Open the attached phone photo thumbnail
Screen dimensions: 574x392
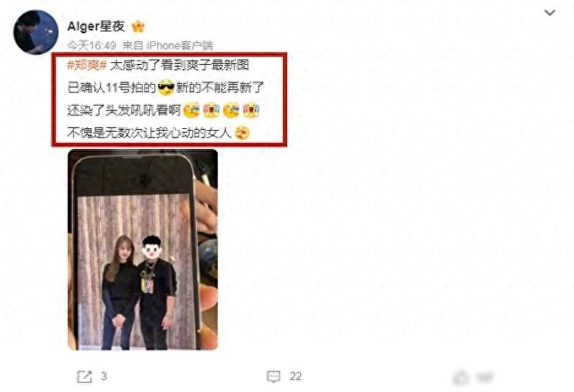pos(143,250)
